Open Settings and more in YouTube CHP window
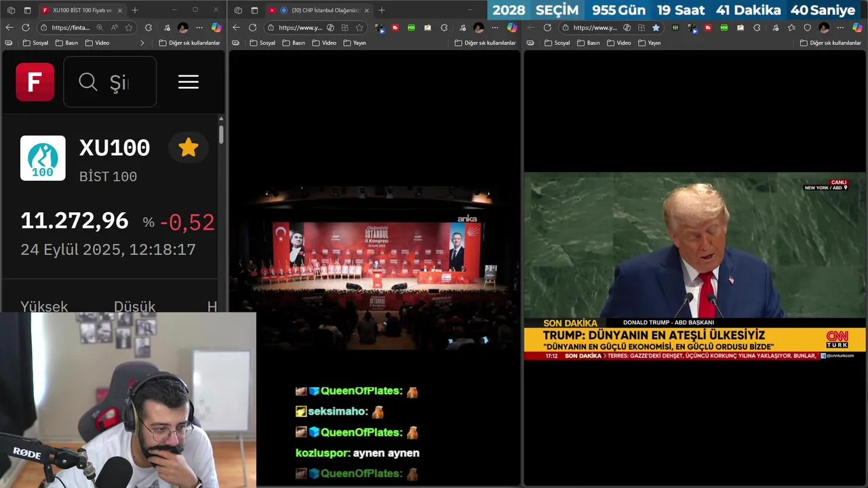 click(x=495, y=27)
